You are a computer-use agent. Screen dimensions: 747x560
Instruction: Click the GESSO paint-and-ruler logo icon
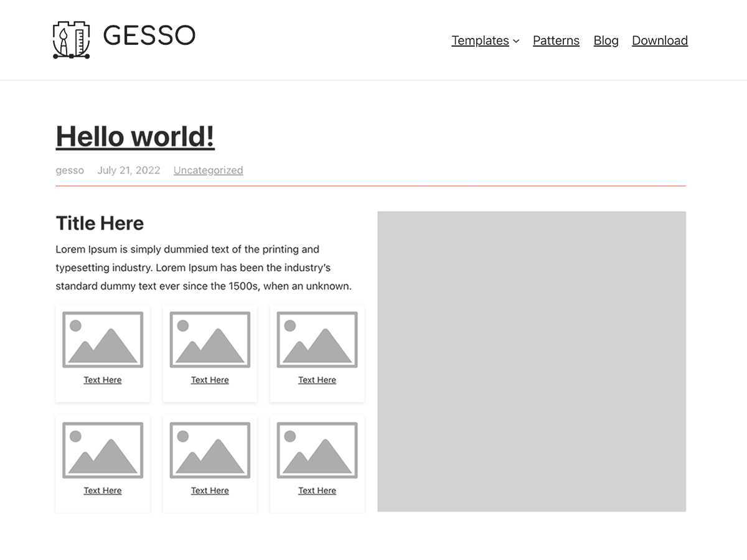pos(71,39)
